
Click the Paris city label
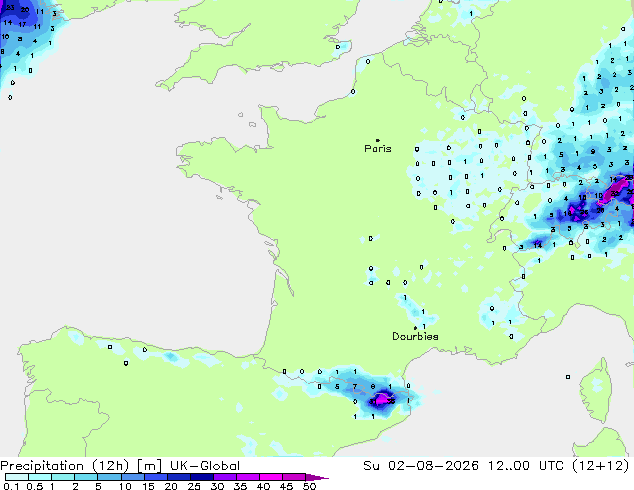(378, 149)
